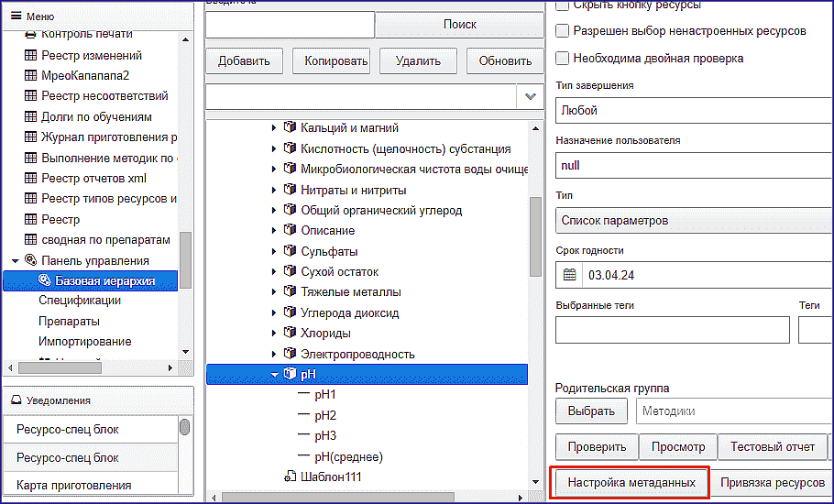Expand the Кальций и магний node
Screen dimensions: 834x504
[274, 127]
